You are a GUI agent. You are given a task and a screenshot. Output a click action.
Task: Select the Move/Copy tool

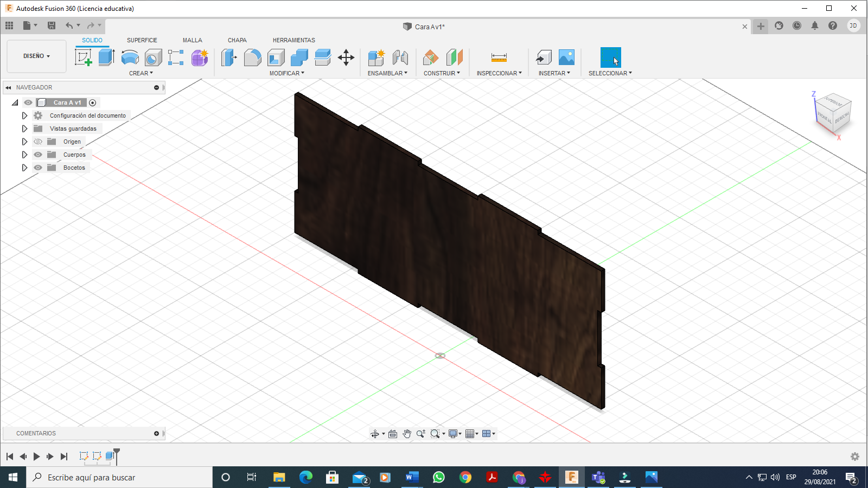tap(346, 57)
